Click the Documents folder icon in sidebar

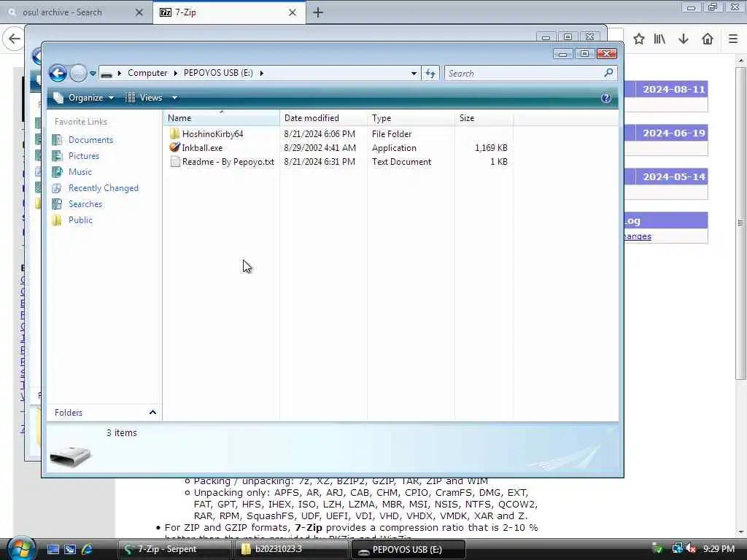coord(57,140)
